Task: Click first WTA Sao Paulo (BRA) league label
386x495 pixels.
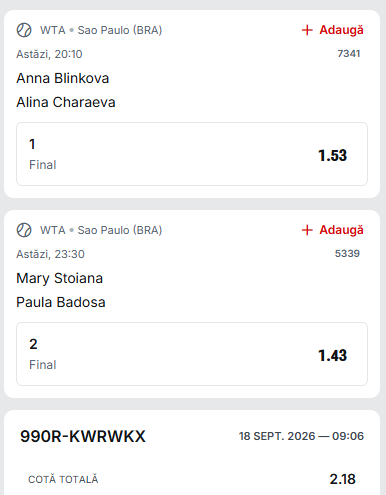Action: click(x=101, y=30)
